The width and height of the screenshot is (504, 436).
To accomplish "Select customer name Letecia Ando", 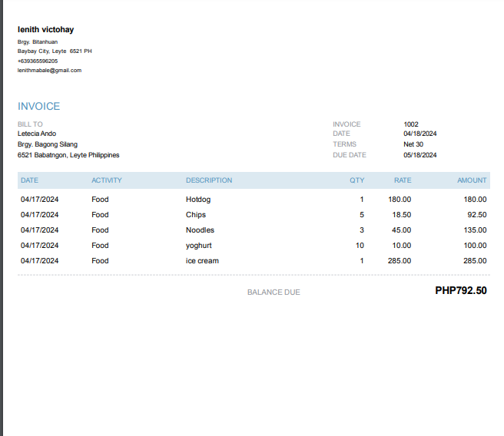I will pyautogui.click(x=37, y=134).
